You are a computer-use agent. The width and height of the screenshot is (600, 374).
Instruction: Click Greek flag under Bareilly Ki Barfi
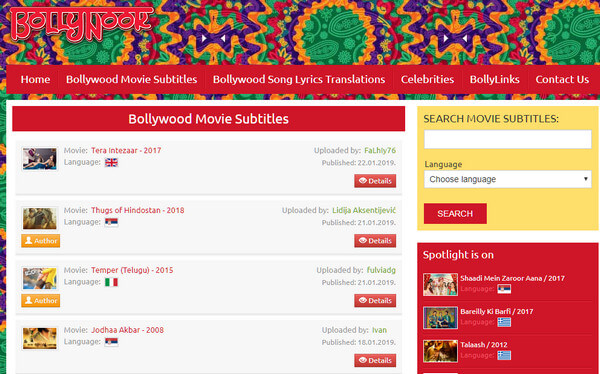coord(504,322)
